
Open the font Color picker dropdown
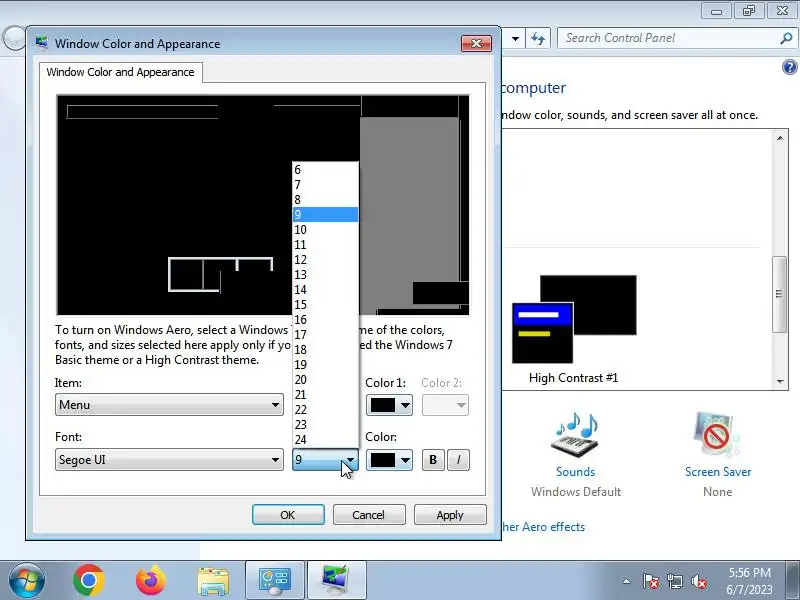(389, 460)
